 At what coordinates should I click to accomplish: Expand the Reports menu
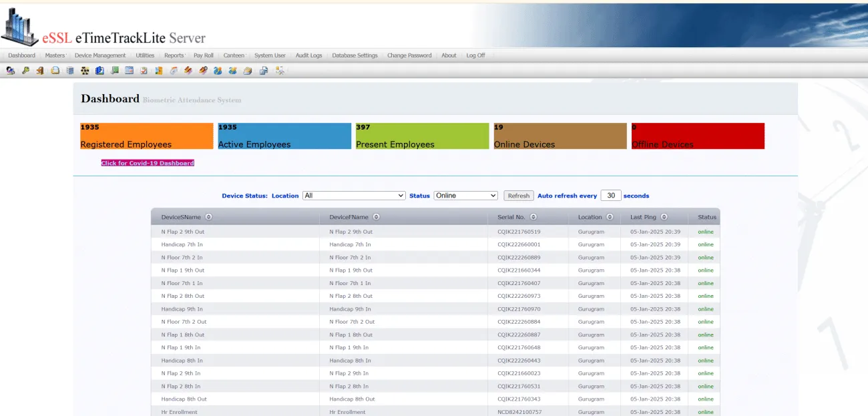coord(174,55)
